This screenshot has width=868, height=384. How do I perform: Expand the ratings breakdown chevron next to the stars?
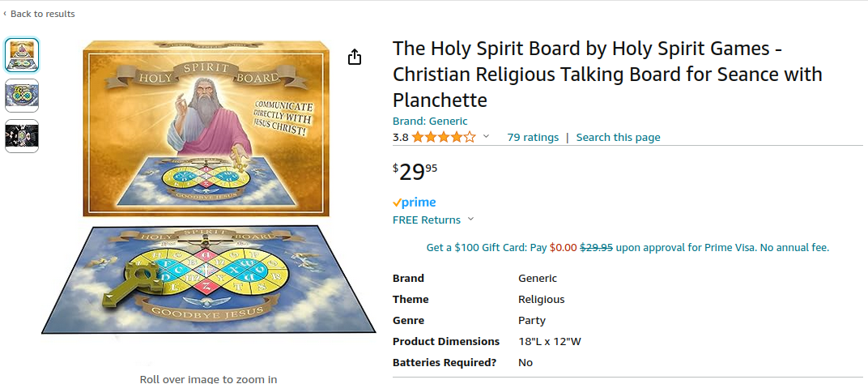(x=487, y=137)
